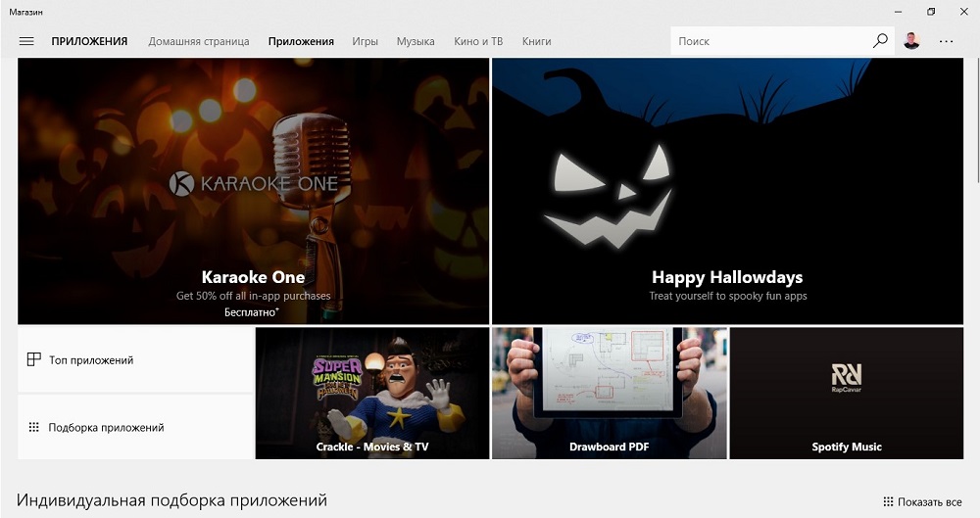Click the Бесплатно price label on Karaoke One
Screen dimensions: 980x518
252,311
